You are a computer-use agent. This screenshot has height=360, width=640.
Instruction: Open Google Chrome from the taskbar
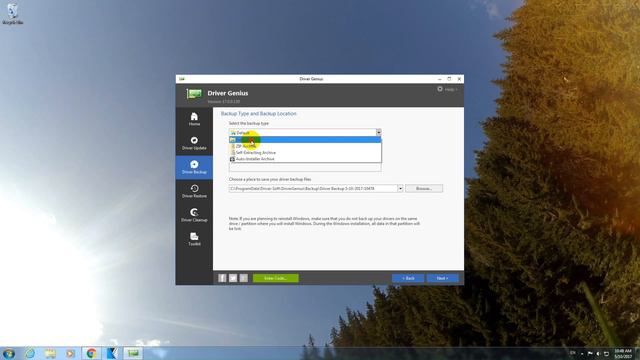[x=91, y=353]
